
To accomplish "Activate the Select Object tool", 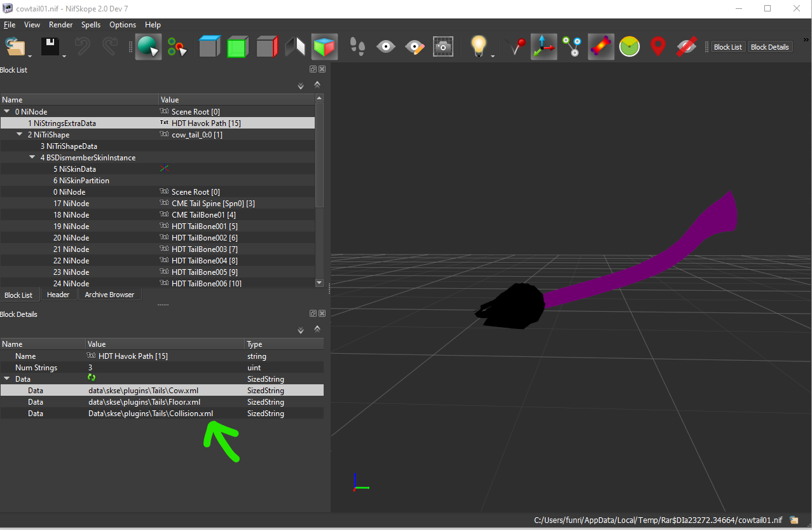I will tap(148, 46).
